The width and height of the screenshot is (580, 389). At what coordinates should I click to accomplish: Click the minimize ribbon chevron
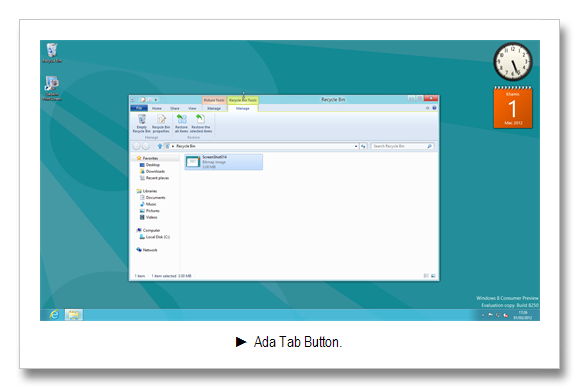click(428, 108)
